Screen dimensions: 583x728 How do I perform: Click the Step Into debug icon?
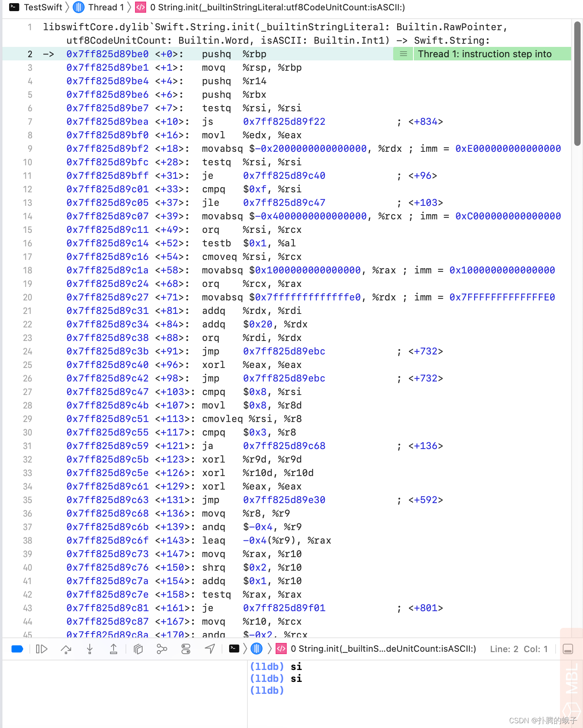click(90, 649)
